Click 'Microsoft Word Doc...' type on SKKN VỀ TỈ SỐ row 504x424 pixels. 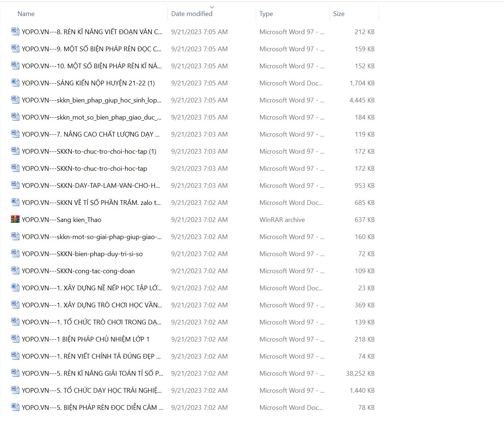291,203
